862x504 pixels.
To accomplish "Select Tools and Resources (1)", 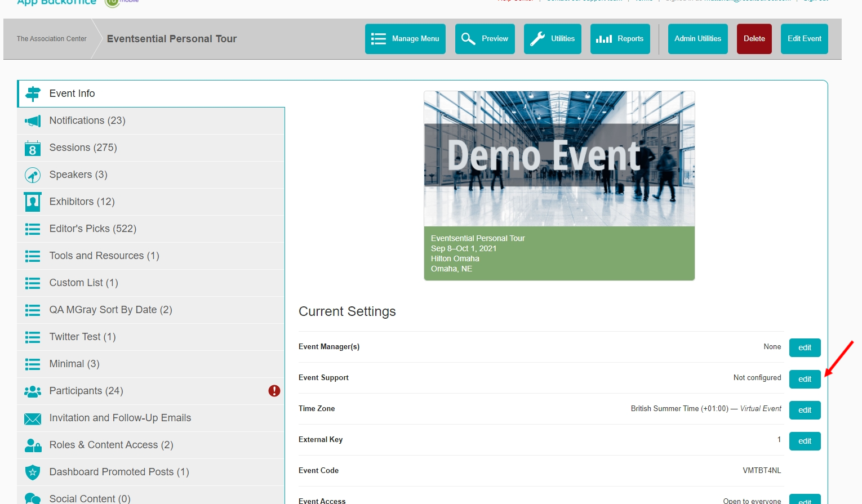I will point(151,256).
